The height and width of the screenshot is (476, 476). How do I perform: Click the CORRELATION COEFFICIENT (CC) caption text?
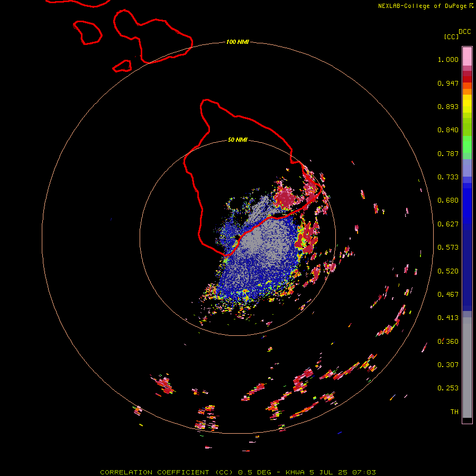(x=167, y=472)
